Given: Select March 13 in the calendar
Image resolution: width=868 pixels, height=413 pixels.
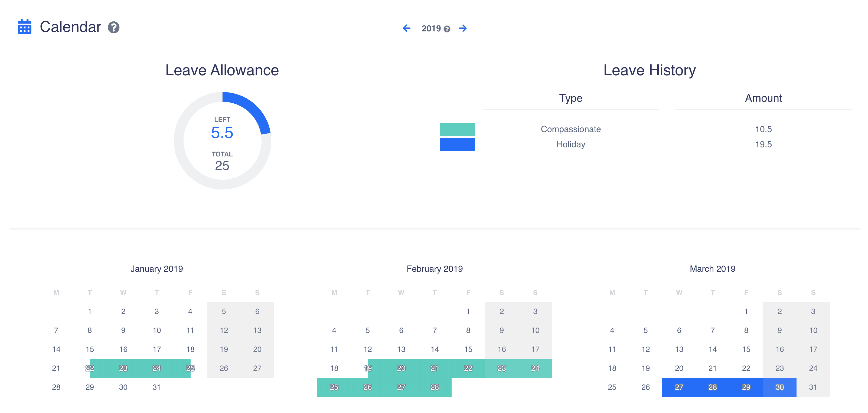Looking at the screenshot, I should pyautogui.click(x=679, y=349).
